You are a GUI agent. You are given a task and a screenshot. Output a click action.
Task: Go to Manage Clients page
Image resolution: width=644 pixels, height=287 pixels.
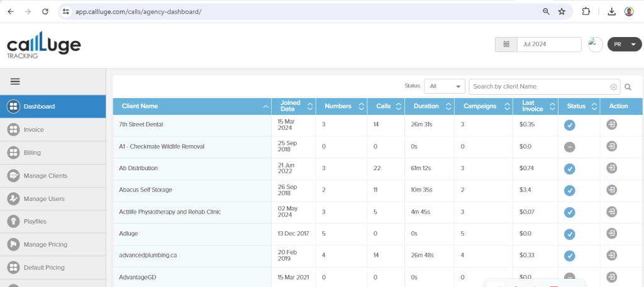pyautogui.click(x=45, y=176)
